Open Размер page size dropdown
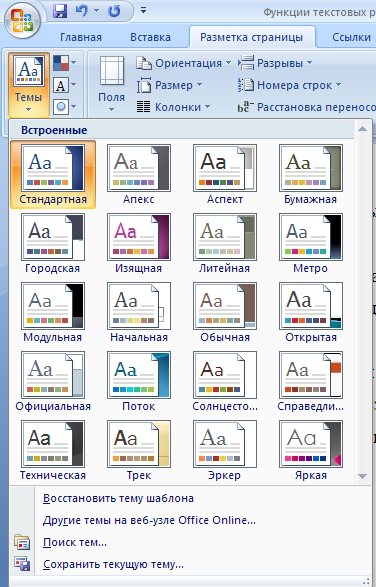This screenshot has width=376, height=587. (169, 85)
